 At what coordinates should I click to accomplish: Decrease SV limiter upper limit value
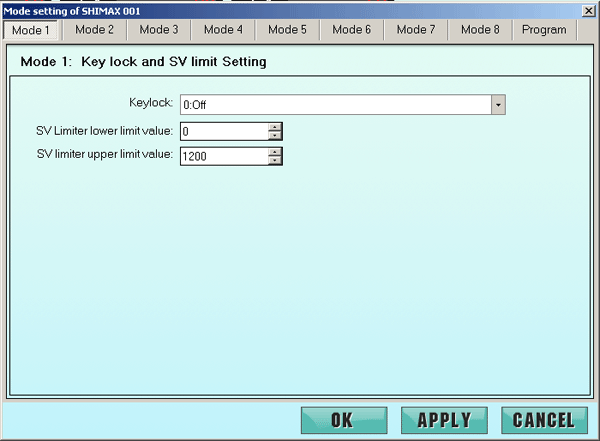(x=275, y=159)
